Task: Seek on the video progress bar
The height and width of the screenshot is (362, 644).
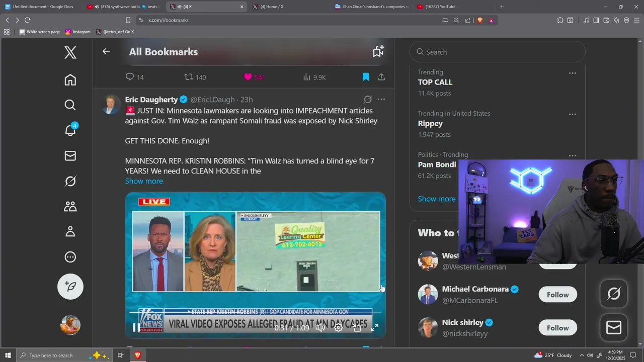Action: click(x=256, y=312)
